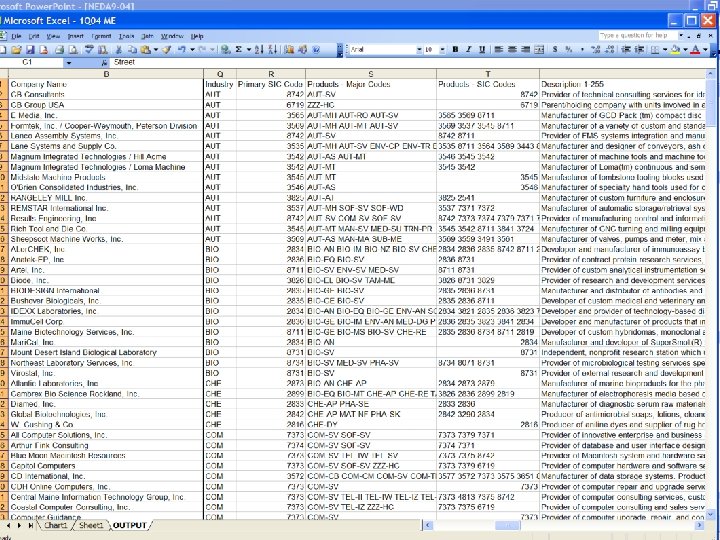Image resolution: width=720 pixels, height=540 pixels.
Task: Align text right
Action: tap(525, 50)
